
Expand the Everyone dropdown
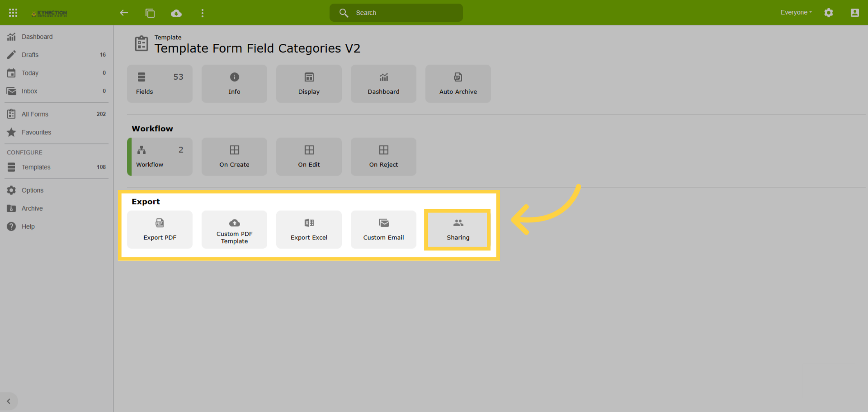(796, 12)
